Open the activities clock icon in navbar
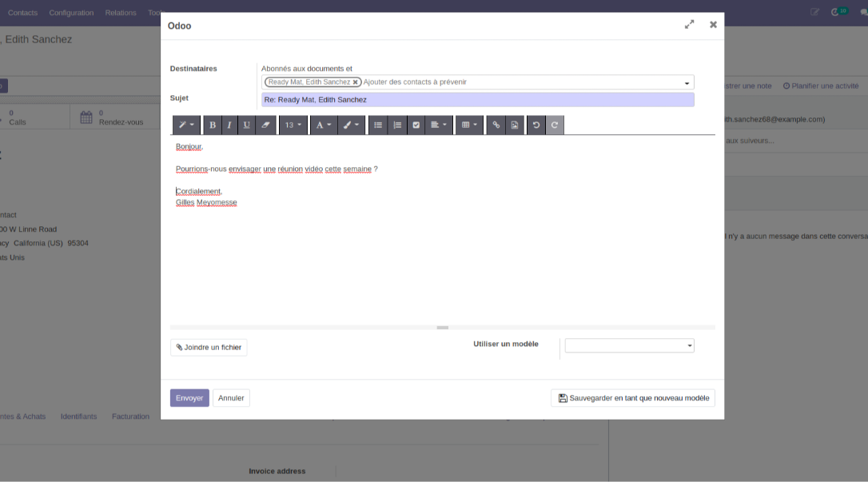 [835, 12]
